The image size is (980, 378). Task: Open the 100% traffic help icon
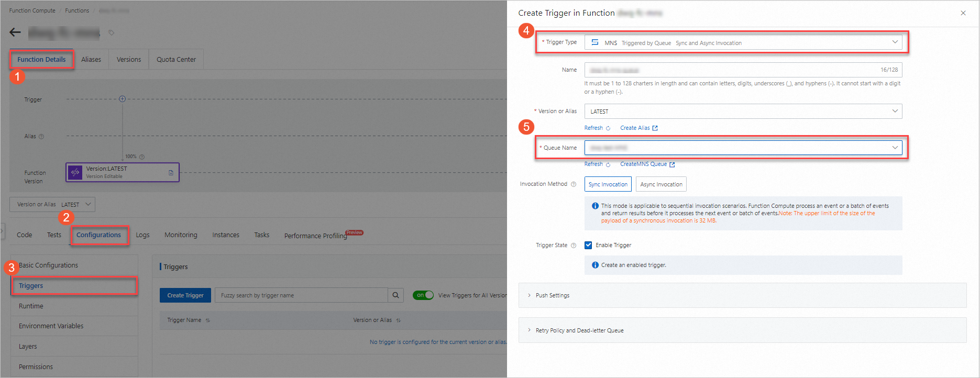tap(142, 157)
